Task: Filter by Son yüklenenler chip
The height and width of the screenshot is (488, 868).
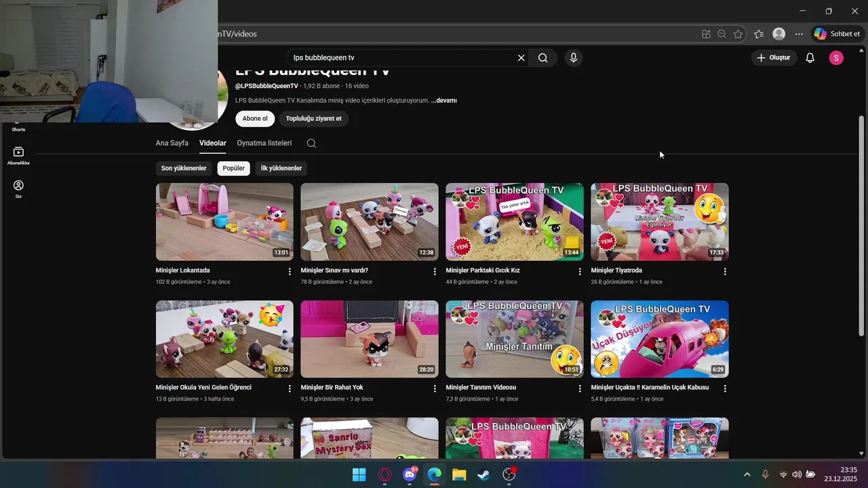Action: [x=184, y=168]
